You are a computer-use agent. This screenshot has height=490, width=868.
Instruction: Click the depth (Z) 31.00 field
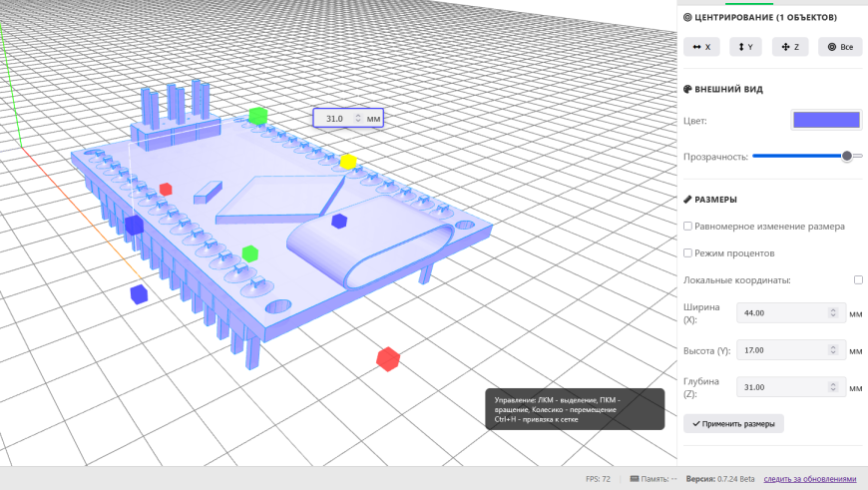[790, 387]
